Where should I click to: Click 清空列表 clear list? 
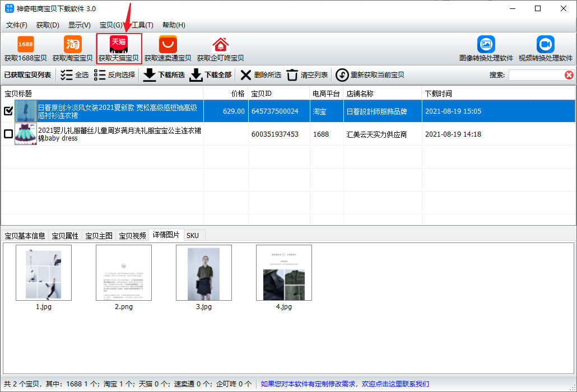(x=307, y=75)
